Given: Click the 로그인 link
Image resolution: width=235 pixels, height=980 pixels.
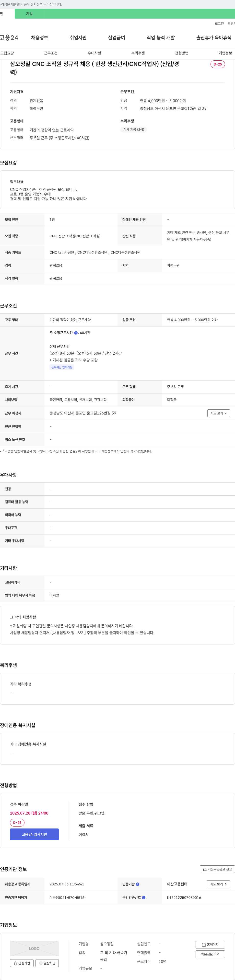Looking at the screenshot, I should pyautogui.click(x=219, y=24).
